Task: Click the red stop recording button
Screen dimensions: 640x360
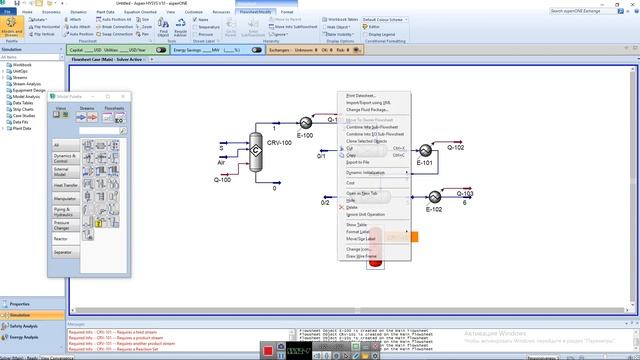Action: [268, 351]
